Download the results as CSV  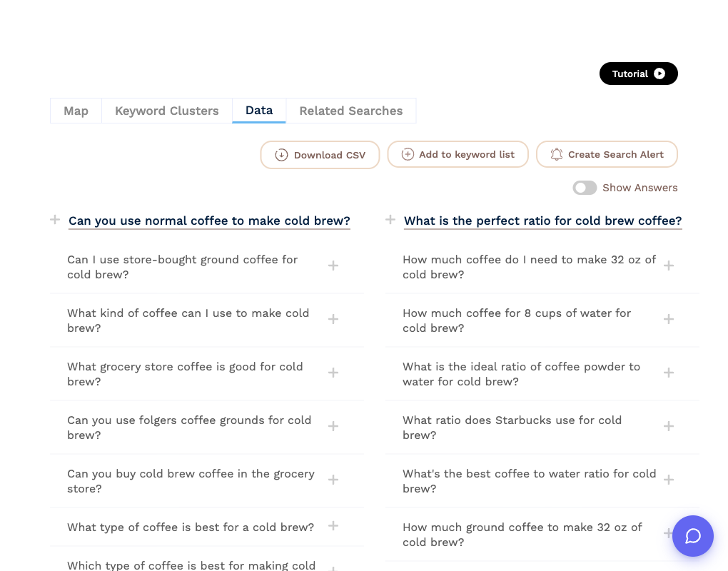pyautogui.click(x=320, y=155)
